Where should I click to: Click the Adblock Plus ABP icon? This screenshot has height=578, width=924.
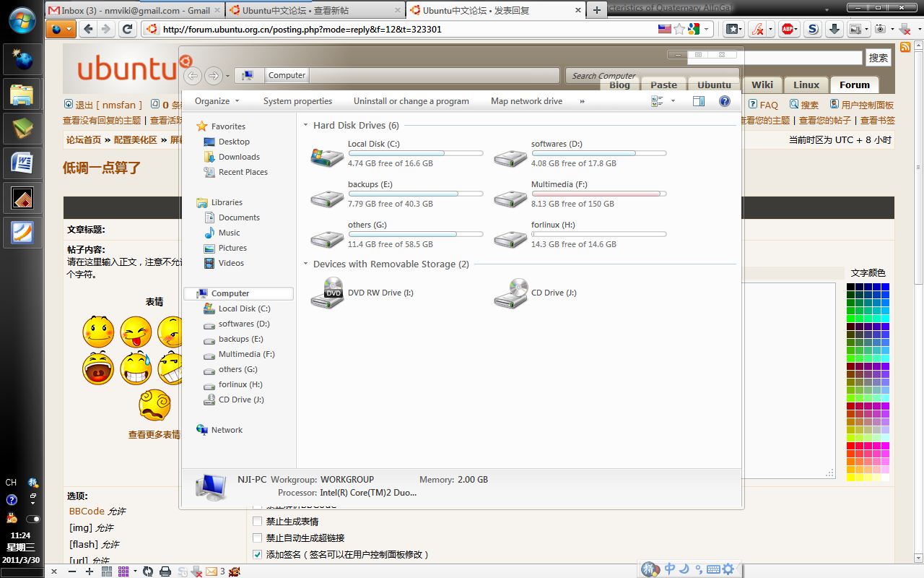[x=788, y=29]
